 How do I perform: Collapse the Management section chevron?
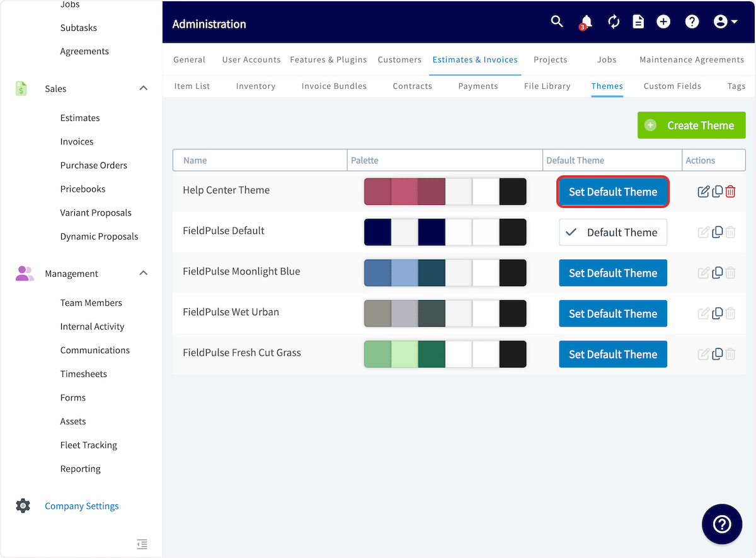pyautogui.click(x=143, y=273)
